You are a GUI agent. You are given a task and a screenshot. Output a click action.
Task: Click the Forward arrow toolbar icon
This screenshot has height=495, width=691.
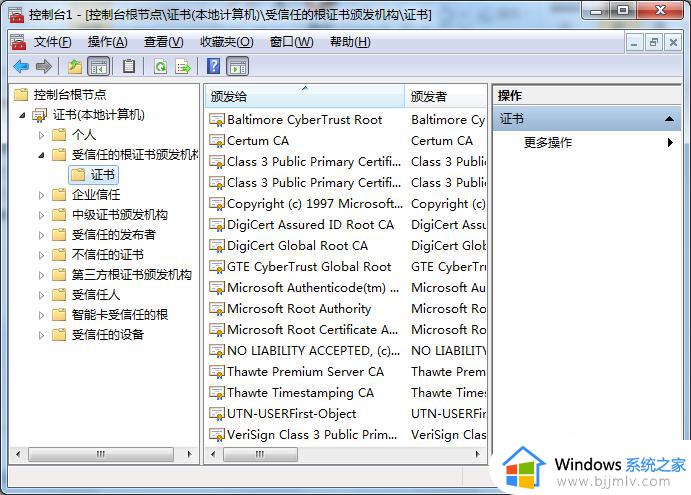[44, 67]
